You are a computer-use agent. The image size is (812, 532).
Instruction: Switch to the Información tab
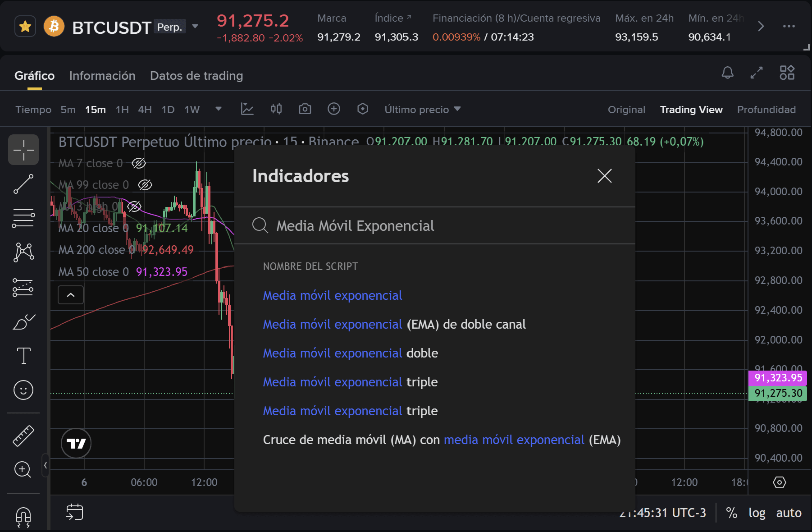click(102, 76)
